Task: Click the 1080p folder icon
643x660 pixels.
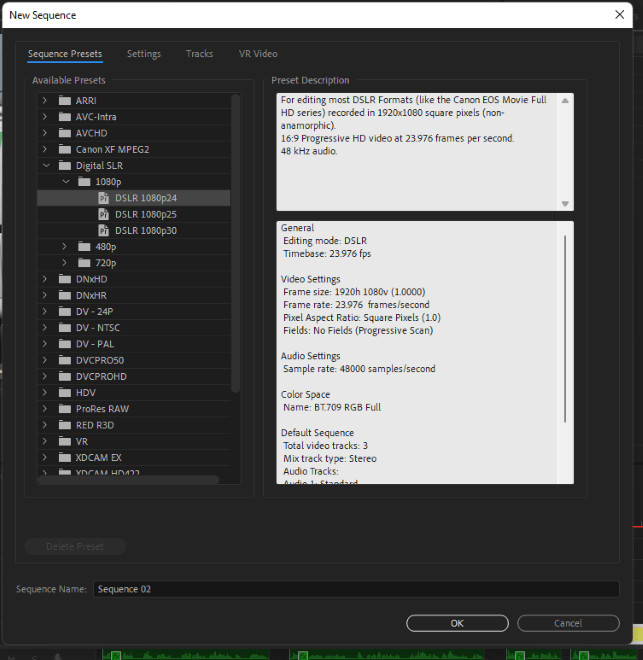Action: [84, 182]
